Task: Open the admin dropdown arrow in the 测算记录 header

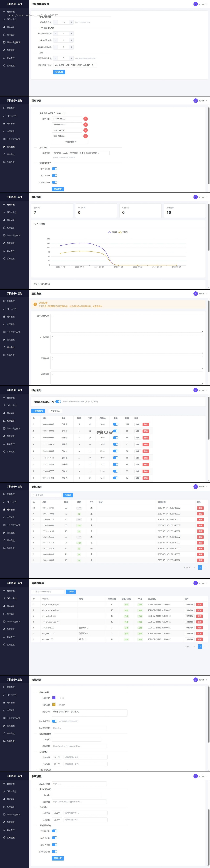Action: coord(206,487)
